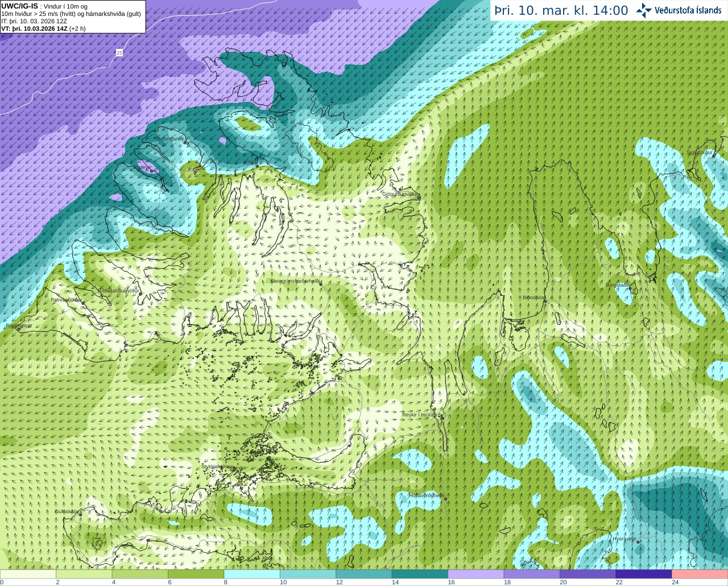Select the Bergstaðir station marker
This screenshot has height=586, width=728.
click(x=630, y=287)
